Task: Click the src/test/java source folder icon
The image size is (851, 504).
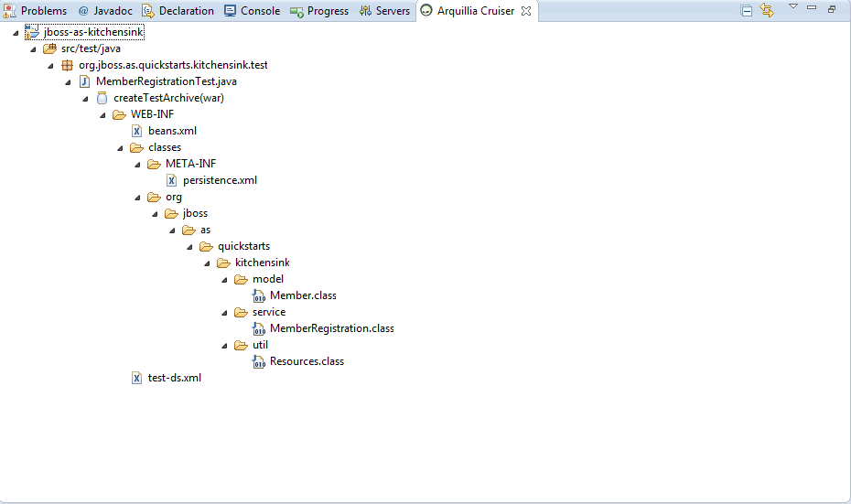Action: [50, 48]
